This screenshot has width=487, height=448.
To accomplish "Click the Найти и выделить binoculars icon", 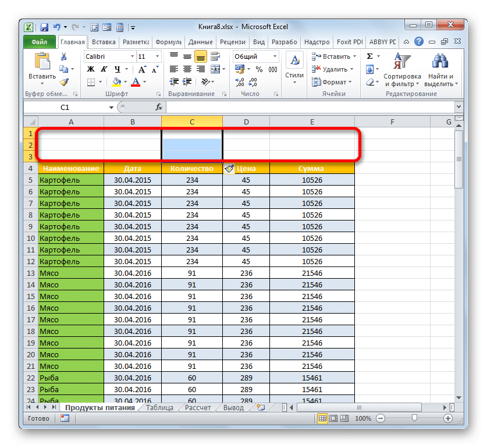I will 440,70.
